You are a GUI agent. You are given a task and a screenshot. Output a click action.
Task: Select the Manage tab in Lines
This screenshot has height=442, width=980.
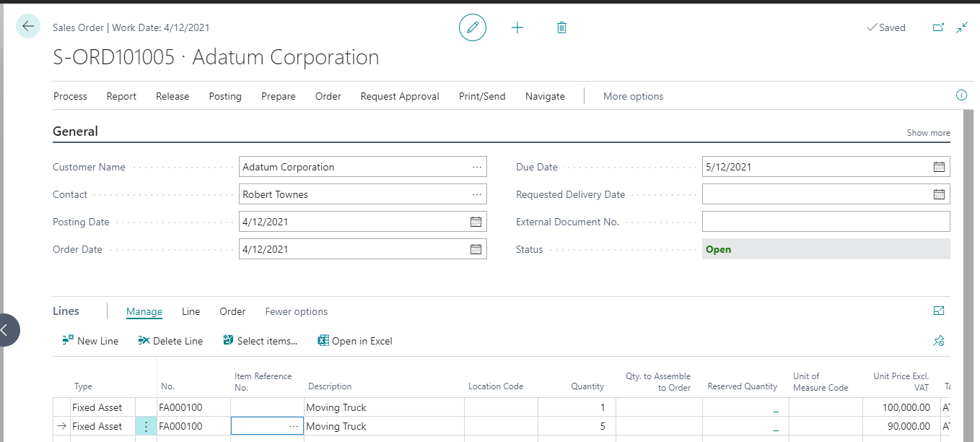pos(144,311)
